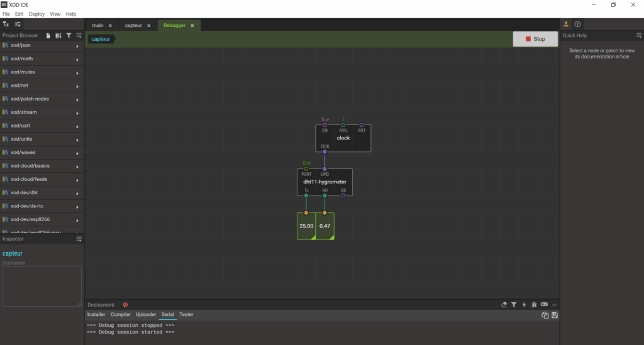
Task: Create a new patch with the page icon
Action: coord(48,36)
